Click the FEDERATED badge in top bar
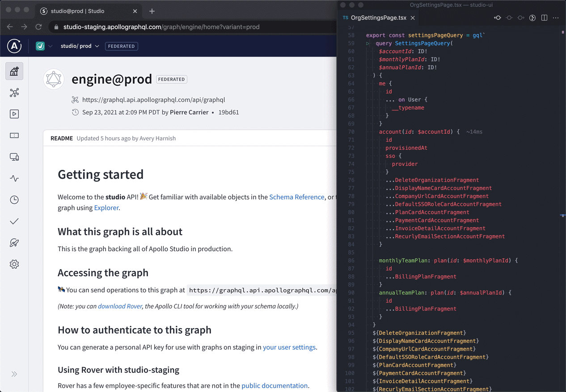The height and width of the screenshot is (392, 566). coord(122,46)
